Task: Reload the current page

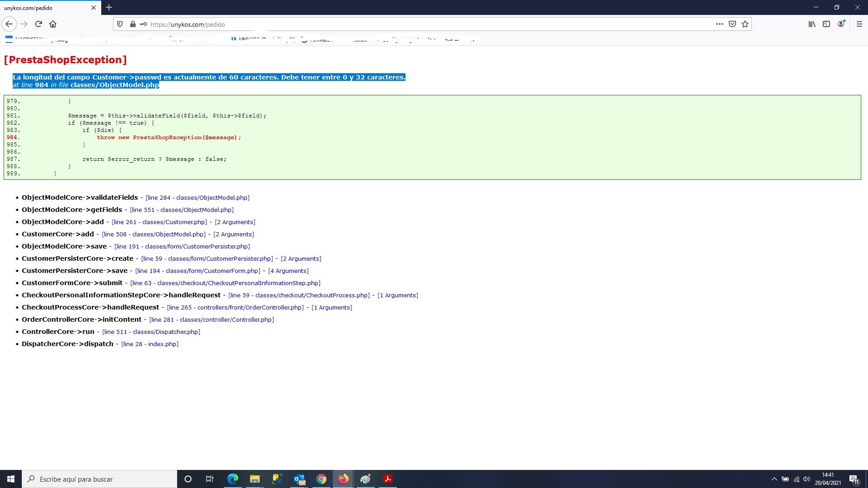Action: (x=38, y=24)
